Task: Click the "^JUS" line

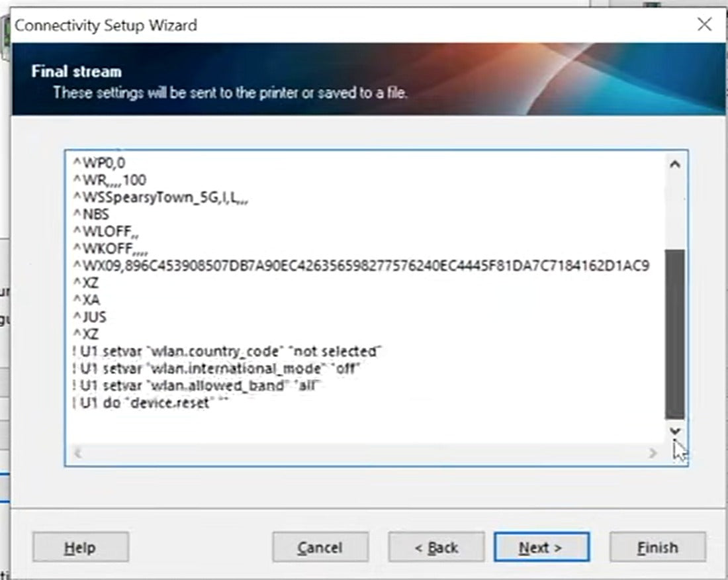Action: coord(90,317)
